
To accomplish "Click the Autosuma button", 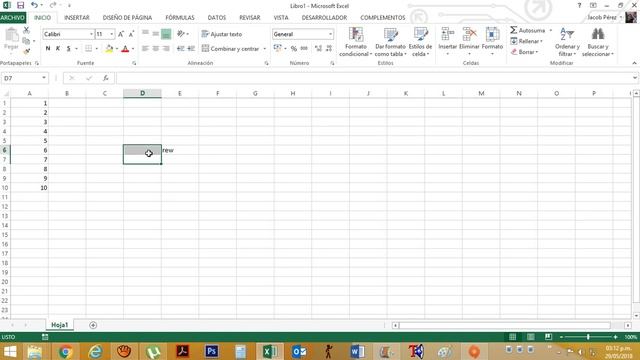I will tap(528, 30).
